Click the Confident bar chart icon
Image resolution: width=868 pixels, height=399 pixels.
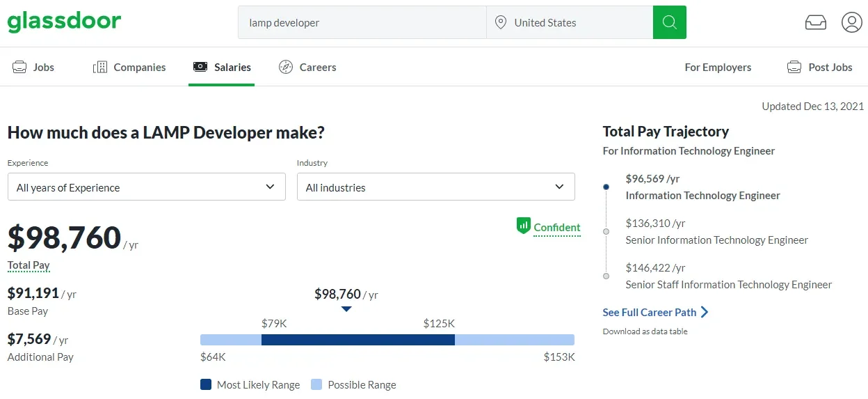click(523, 226)
